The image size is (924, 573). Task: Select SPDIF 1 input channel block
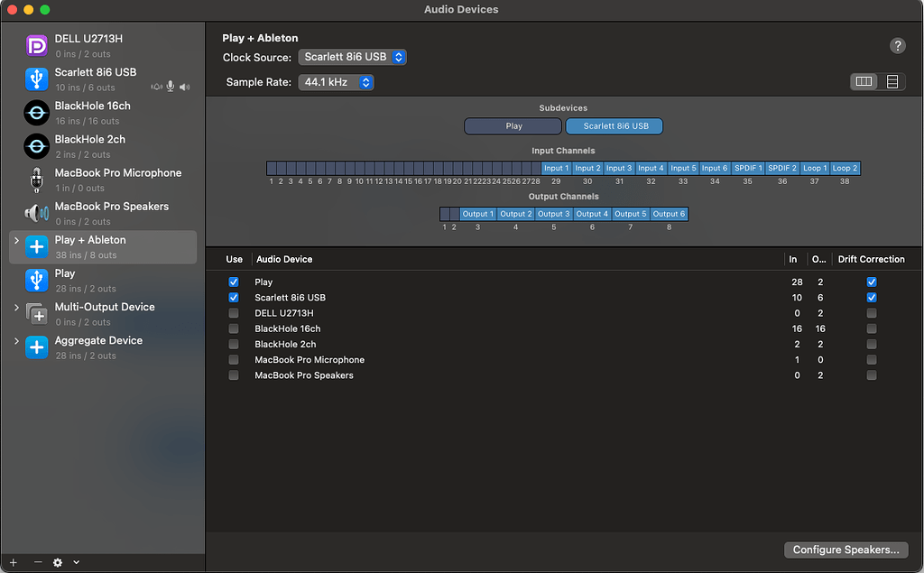pyautogui.click(x=748, y=169)
